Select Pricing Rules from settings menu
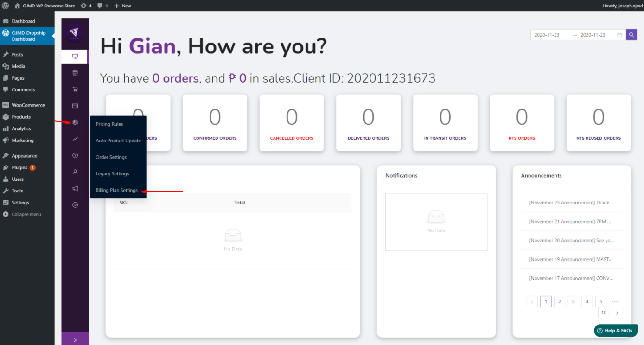Screen dimensions: 644x345 click(x=109, y=124)
